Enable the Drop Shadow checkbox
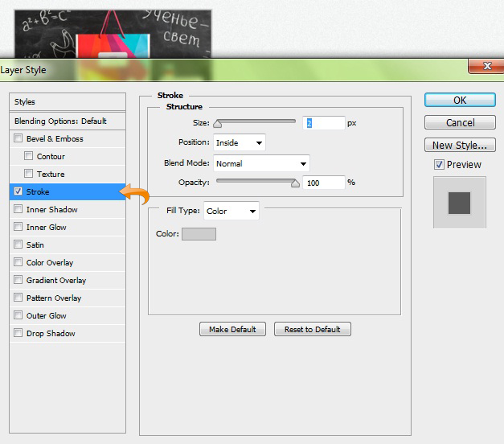Image resolution: width=504 pixels, height=444 pixels. [x=18, y=334]
